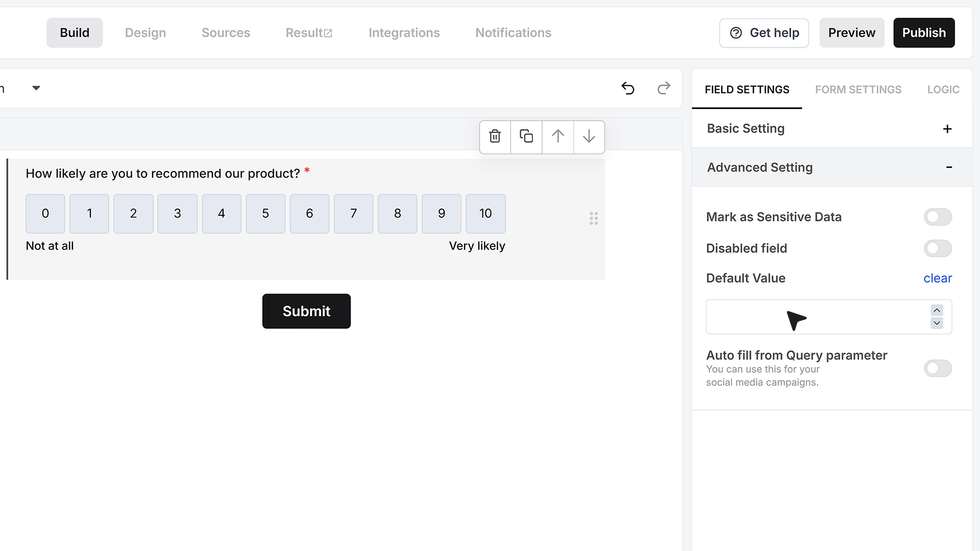The width and height of the screenshot is (980, 551).
Task: Turn on Auto fill from Query parameter
Action: (938, 368)
